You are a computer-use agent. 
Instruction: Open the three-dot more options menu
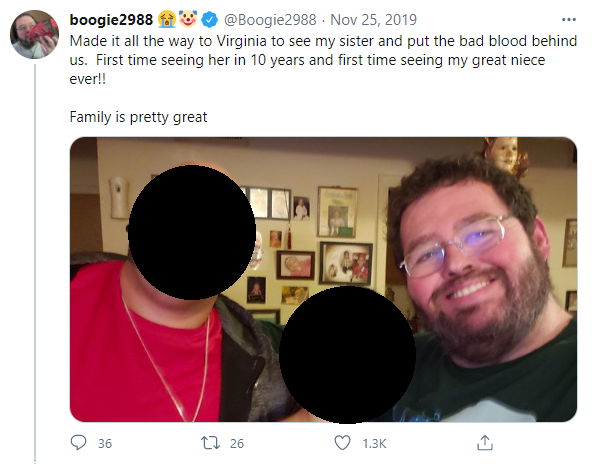[569, 19]
